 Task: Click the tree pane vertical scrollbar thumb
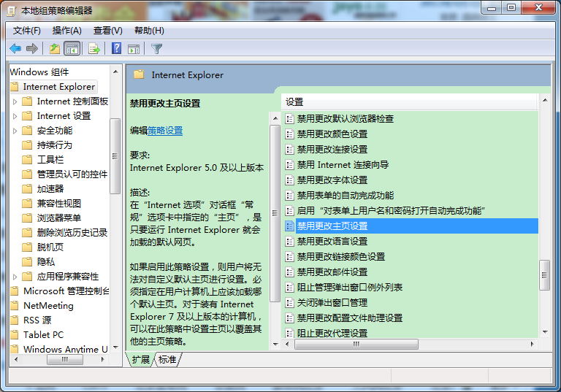pyautogui.click(x=115, y=156)
